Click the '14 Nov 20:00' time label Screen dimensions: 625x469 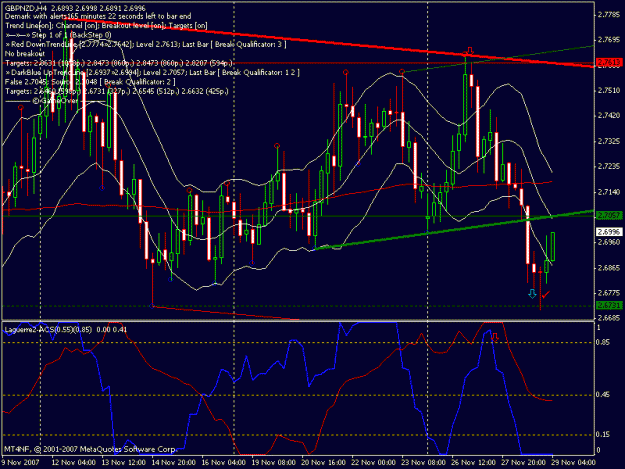(x=174, y=463)
